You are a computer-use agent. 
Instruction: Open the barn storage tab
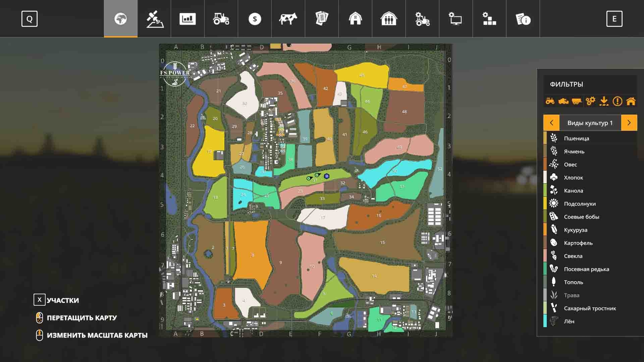(355, 19)
